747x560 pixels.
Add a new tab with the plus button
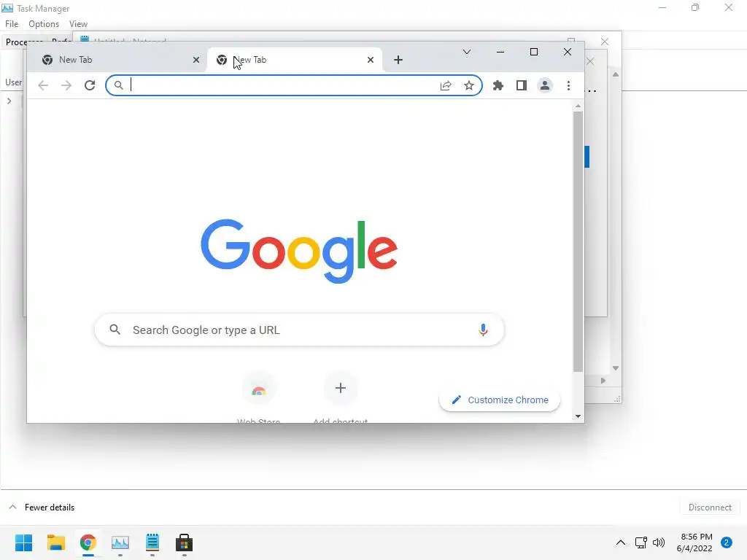pos(398,60)
